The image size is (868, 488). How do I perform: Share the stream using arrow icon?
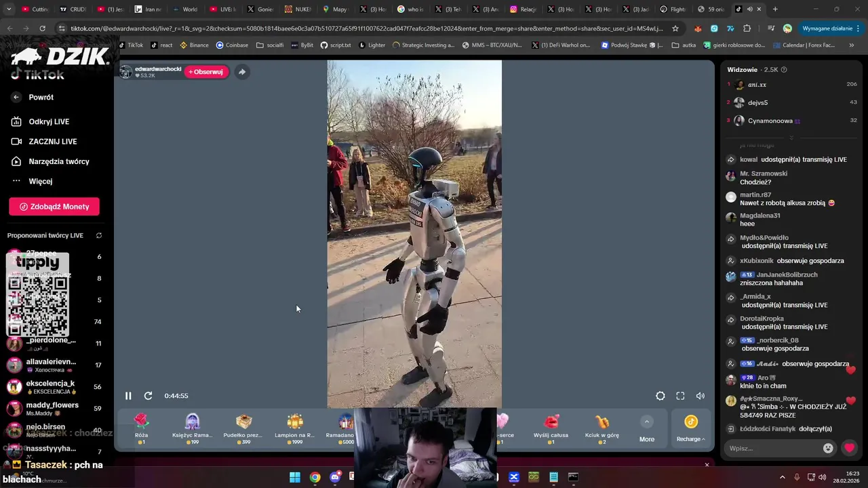click(x=242, y=72)
